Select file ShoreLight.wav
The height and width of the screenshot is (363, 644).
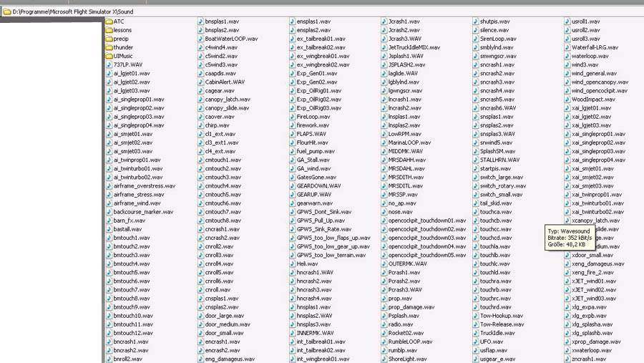[407, 359]
